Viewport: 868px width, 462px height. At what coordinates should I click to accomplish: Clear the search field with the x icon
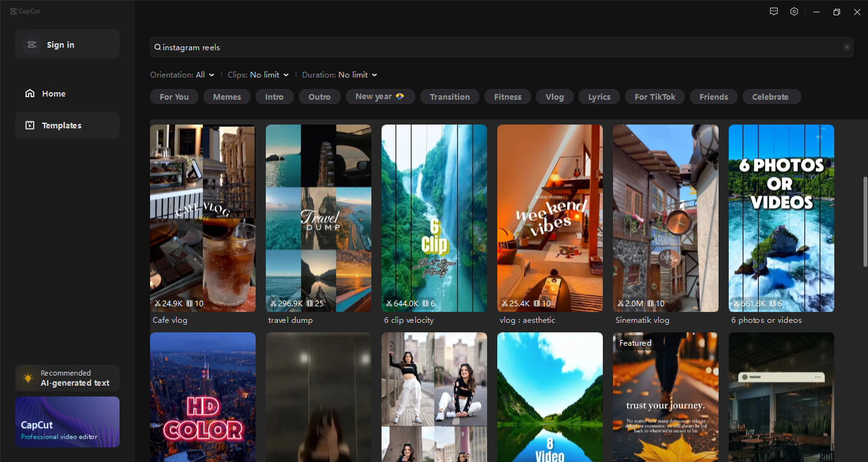click(846, 46)
